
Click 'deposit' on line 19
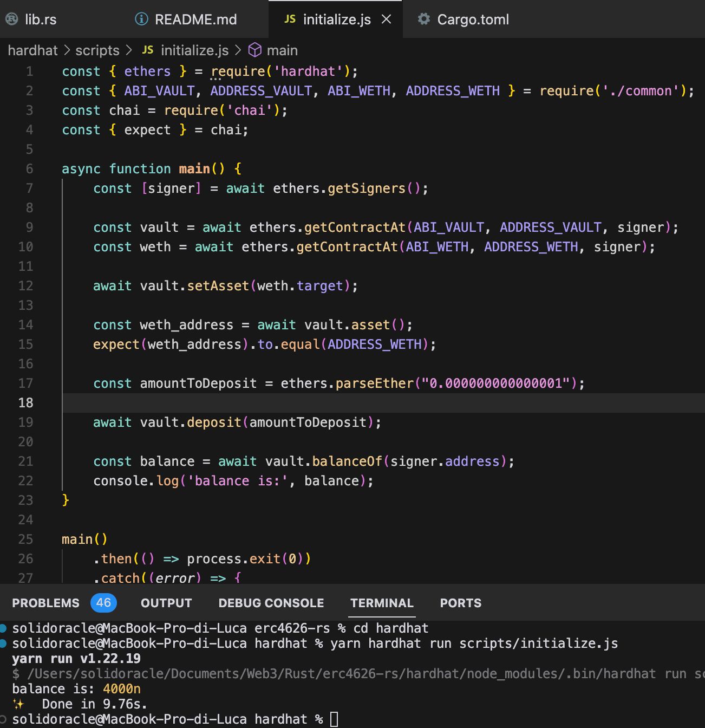(x=214, y=422)
